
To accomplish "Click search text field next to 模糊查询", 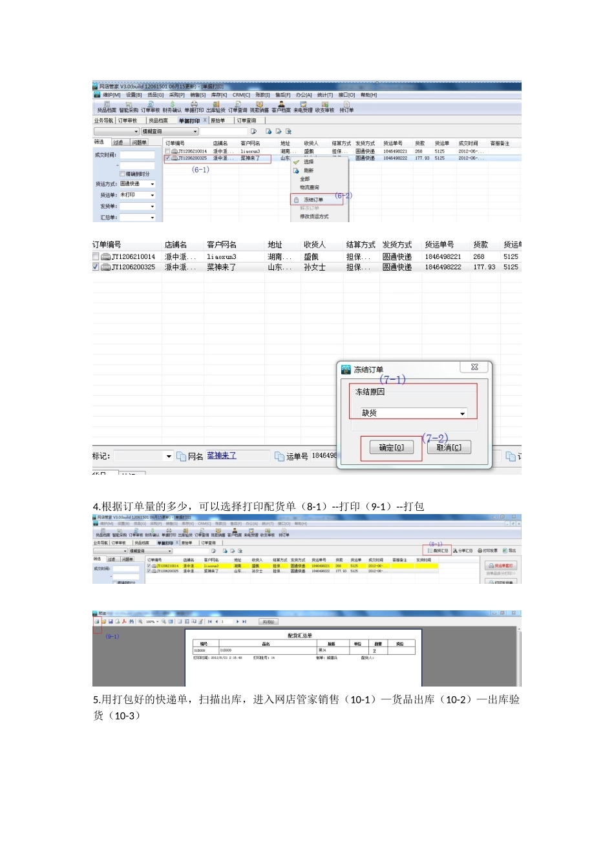I will [224, 131].
